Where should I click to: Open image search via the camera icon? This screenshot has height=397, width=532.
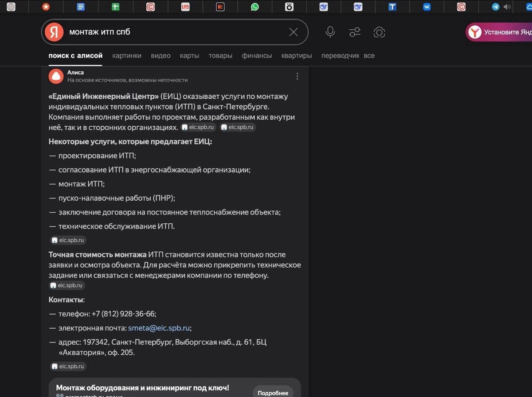coord(379,32)
